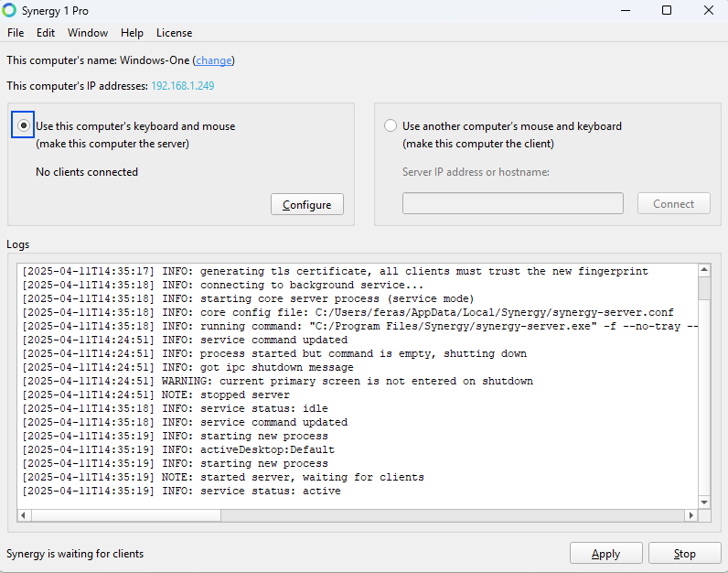This screenshot has height=573, width=728.
Task: Select 'Use this computer's keyboard and mouse' option
Action: coord(24,126)
